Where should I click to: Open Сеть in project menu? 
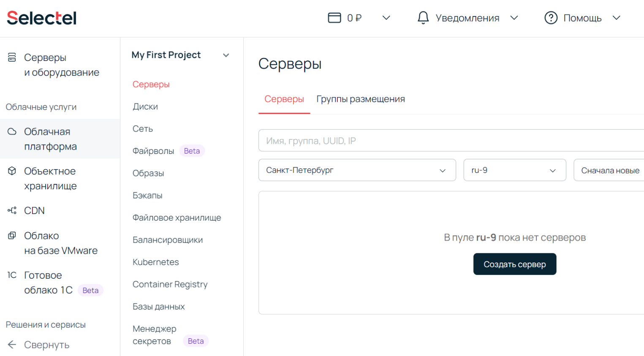(x=143, y=129)
